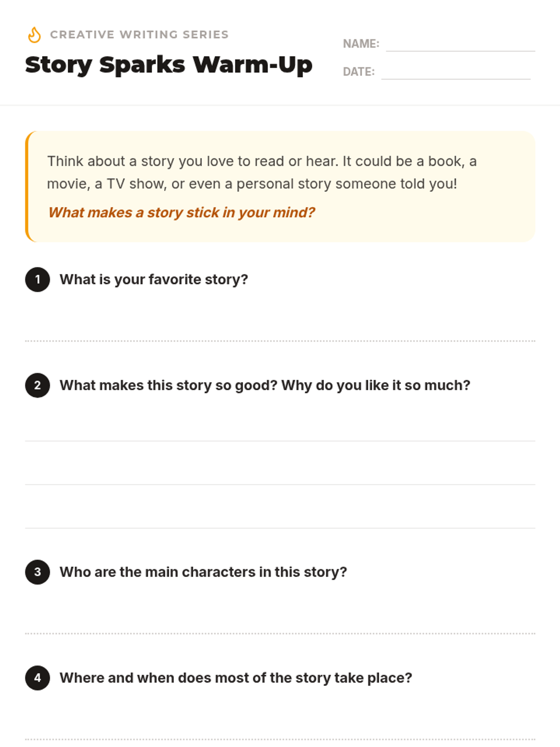Click the italic orange prompt question text

tap(182, 212)
